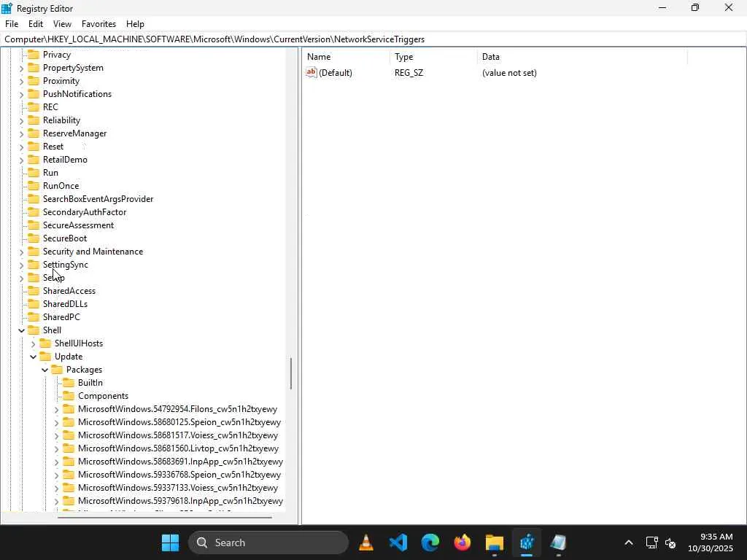Select the SecondaryAuthFactor key
Image resolution: width=747 pixels, height=560 pixels.
click(85, 212)
